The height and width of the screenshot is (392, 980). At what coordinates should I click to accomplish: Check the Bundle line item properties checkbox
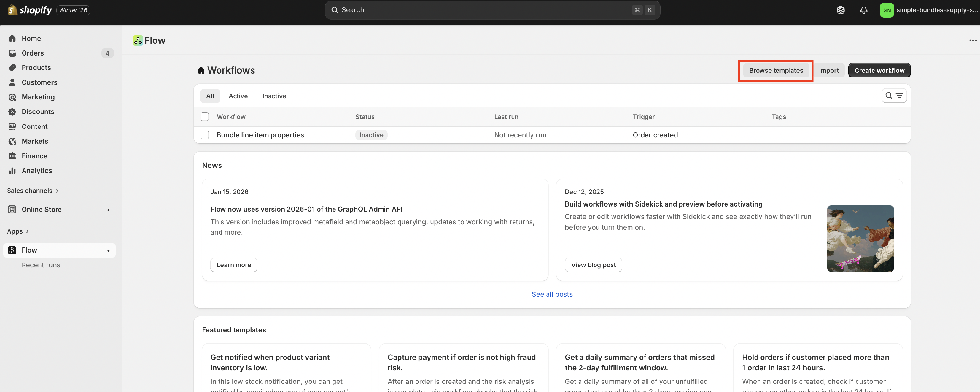[205, 135]
